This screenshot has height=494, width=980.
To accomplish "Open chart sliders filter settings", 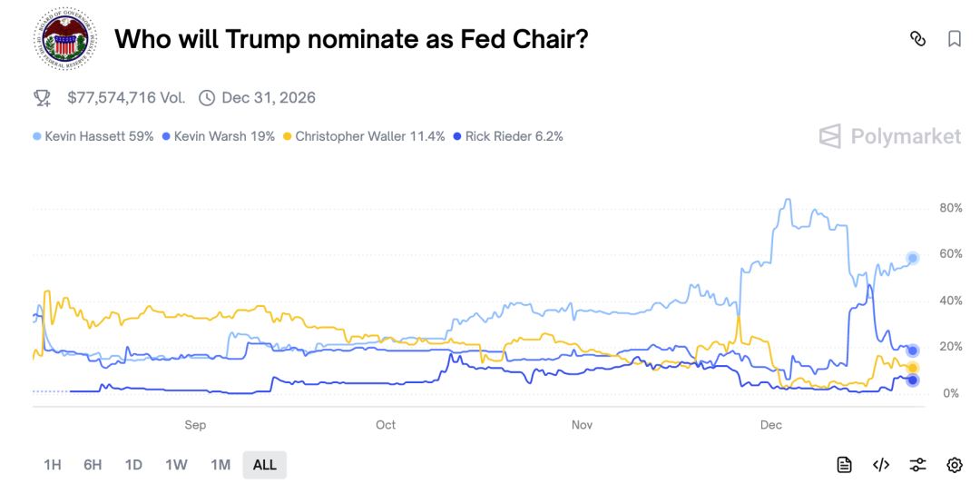I will click(917, 465).
